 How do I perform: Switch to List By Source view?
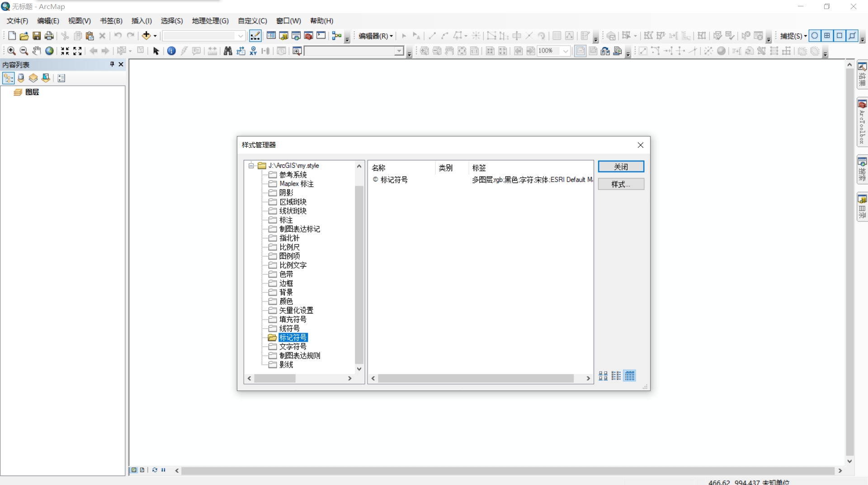tap(21, 78)
